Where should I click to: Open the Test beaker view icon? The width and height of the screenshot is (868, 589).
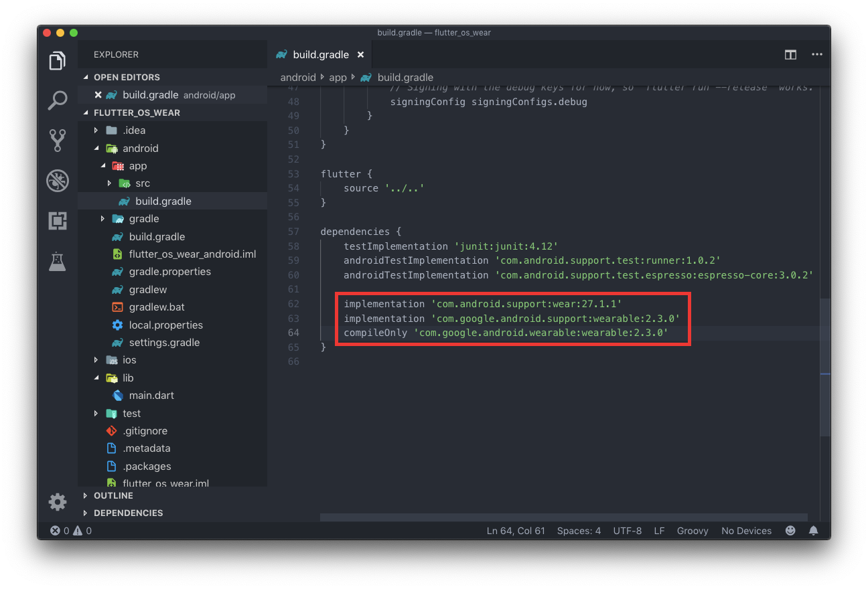(x=58, y=261)
